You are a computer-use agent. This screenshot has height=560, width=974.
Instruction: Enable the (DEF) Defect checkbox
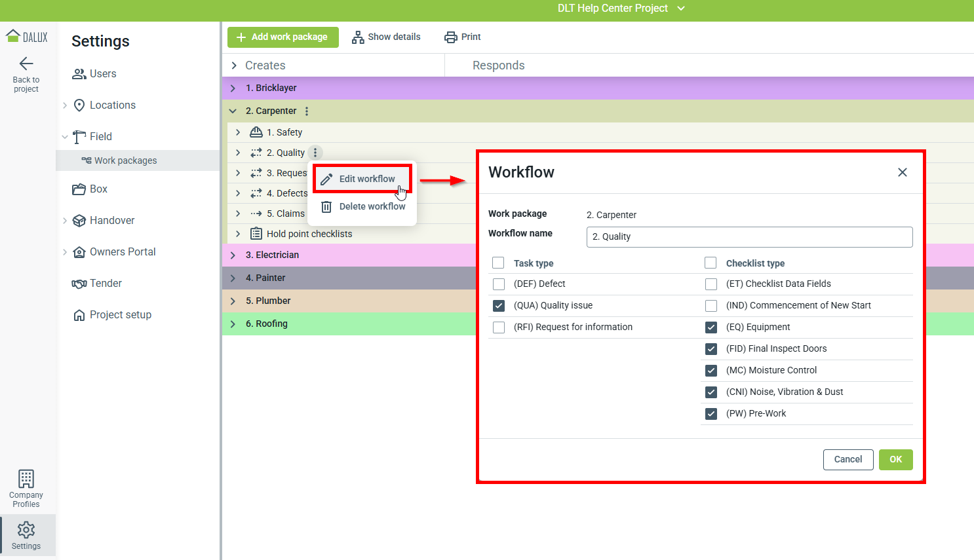tap(499, 284)
